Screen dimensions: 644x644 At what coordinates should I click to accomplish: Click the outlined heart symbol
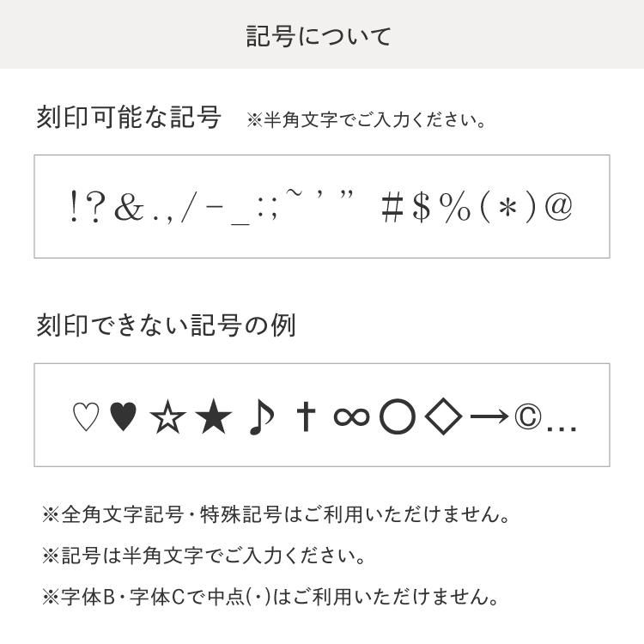pyautogui.click(x=85, y=417)
